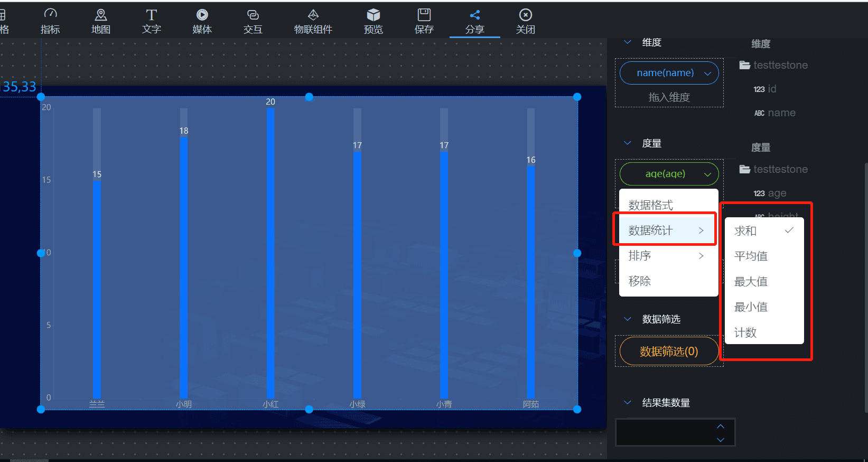The height and width of the screenshot is (462, 868).
Task: Collapse the 数据筛选 section
Action: coord(628,319)
